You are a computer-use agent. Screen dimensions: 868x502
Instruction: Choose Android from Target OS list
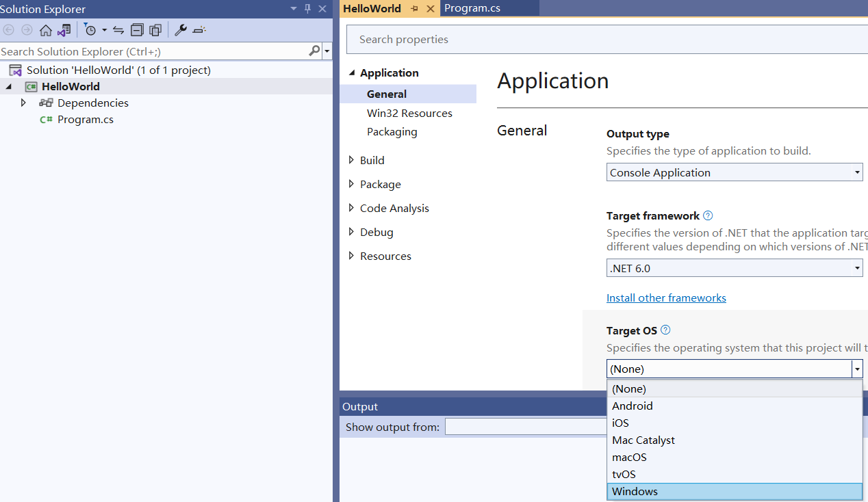coord(735,406)
